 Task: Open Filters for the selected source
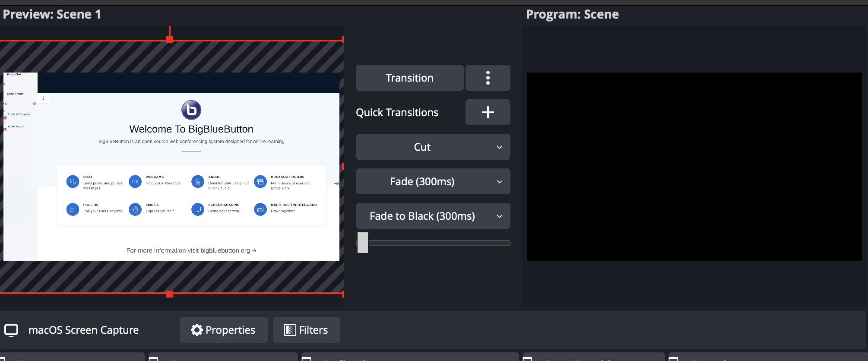(x=306, y=330)
